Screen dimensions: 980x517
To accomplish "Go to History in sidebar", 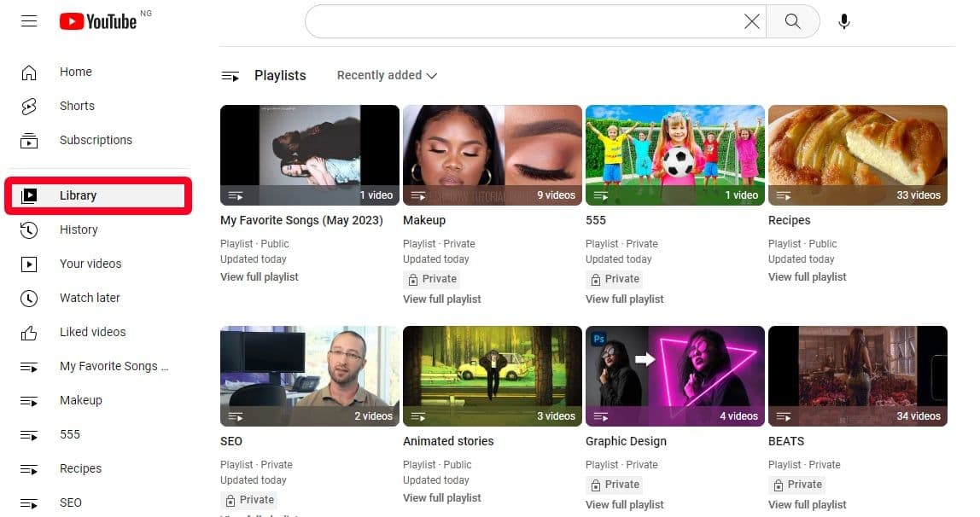I will tap(79, 229).
